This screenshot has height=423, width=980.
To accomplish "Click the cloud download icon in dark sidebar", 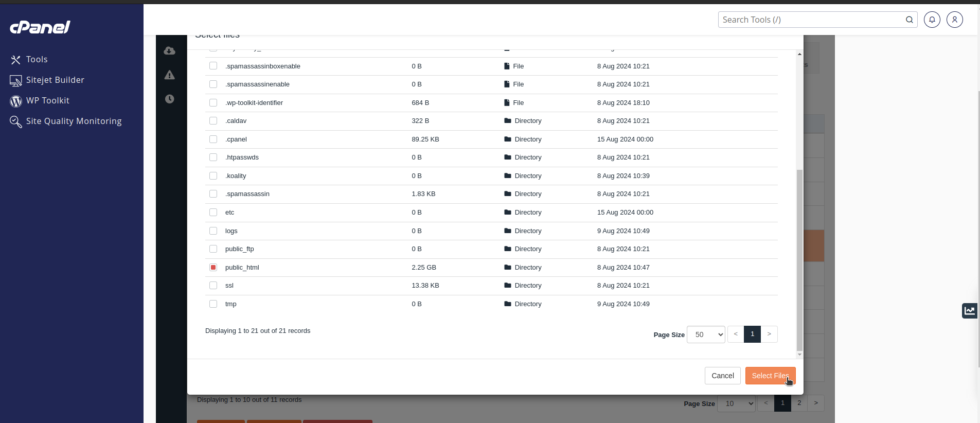I will pos(169,51).
